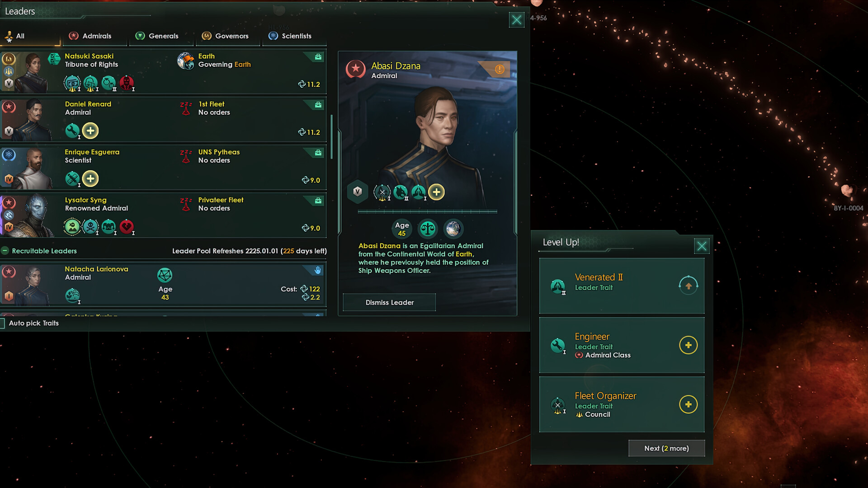Select the Engineer admiral class trait
The image size is (868, 488).
pos(688,344)
